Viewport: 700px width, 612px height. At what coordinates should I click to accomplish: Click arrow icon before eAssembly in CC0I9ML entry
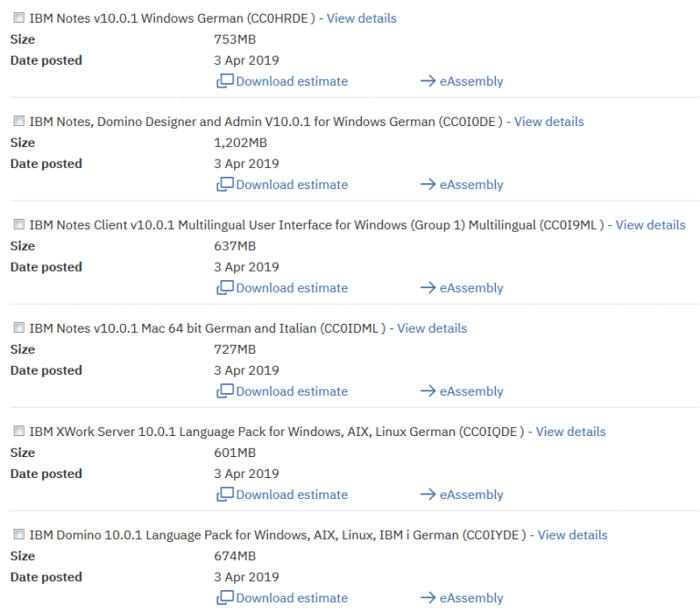(x=428, y=287)
